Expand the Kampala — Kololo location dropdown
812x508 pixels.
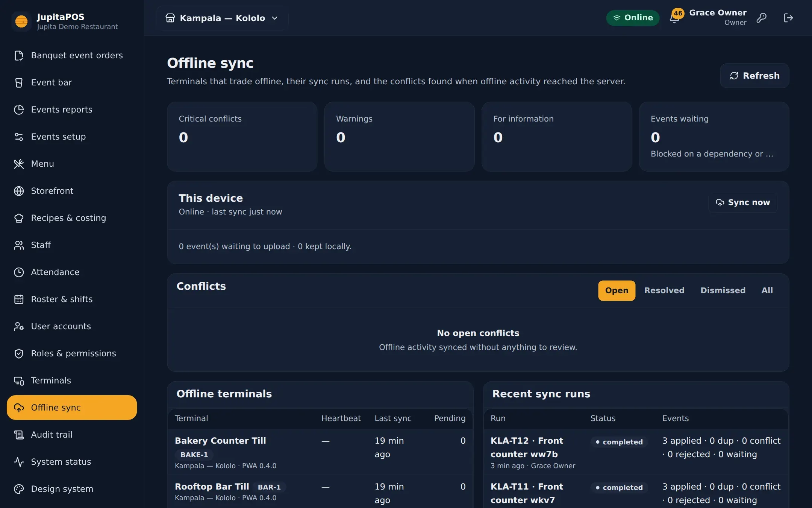[x=222, y=18]
